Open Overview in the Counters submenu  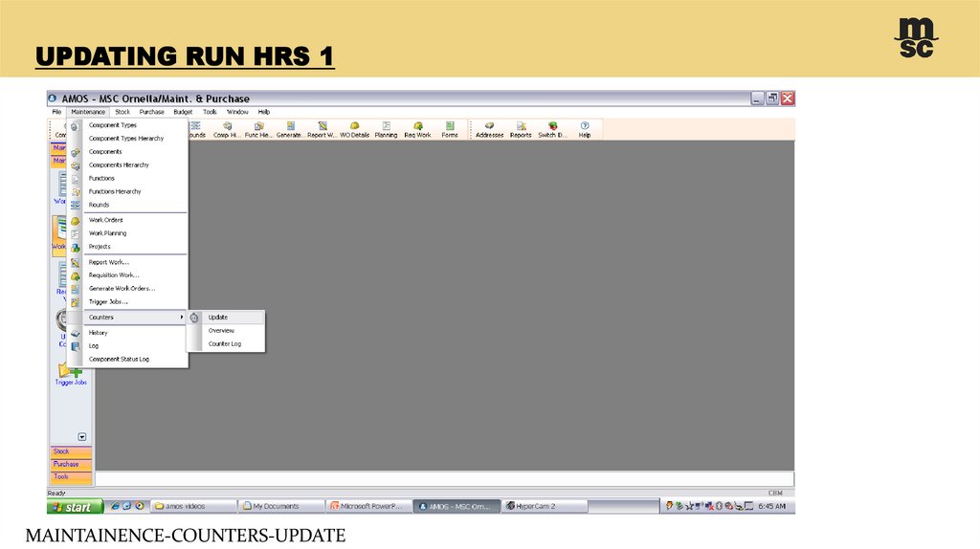pos(226,330)
